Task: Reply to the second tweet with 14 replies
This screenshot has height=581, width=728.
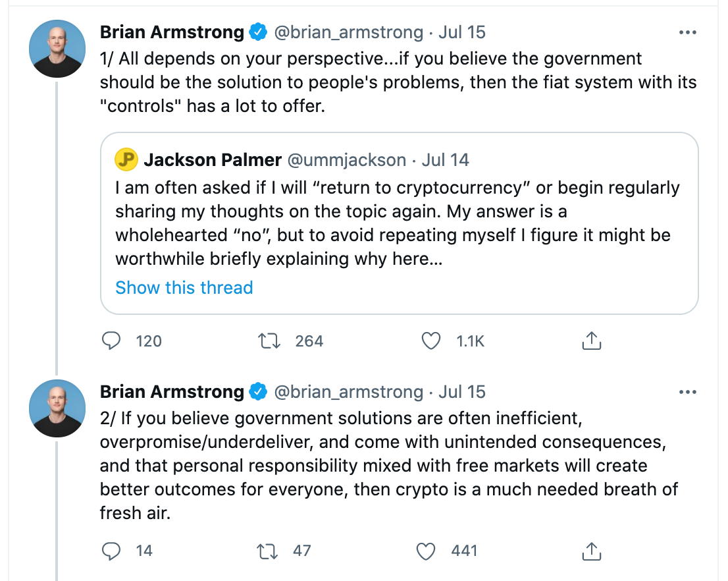Action: pos(112,551)
